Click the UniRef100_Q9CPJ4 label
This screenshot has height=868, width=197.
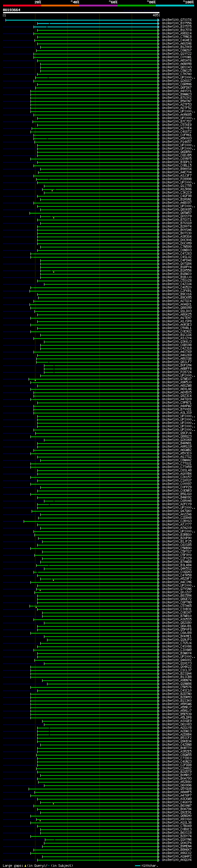tap(177, 433)
